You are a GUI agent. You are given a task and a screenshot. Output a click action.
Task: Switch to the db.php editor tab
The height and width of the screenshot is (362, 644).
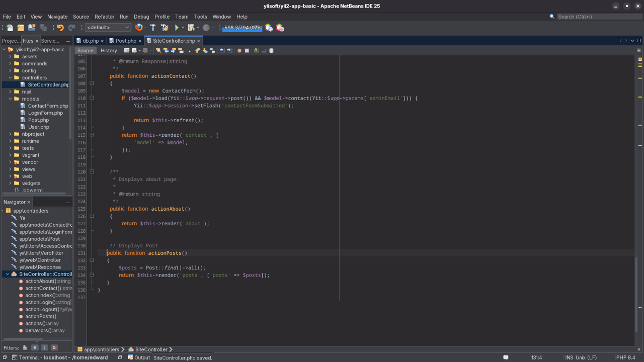[x=91, y=41]
